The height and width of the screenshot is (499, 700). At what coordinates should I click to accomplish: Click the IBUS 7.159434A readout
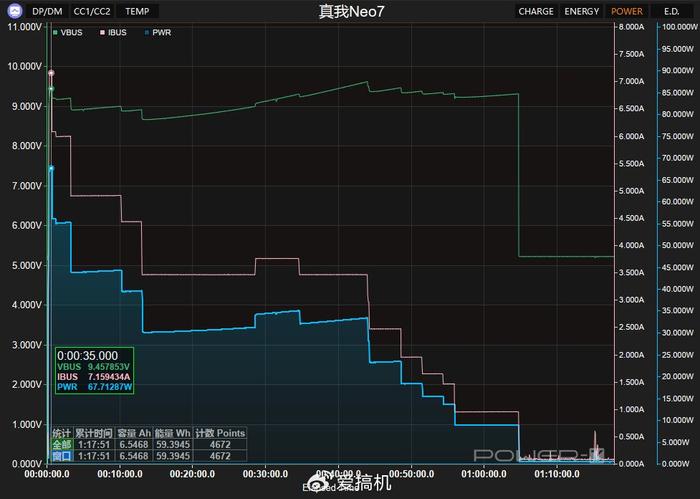tap(93, 377)
